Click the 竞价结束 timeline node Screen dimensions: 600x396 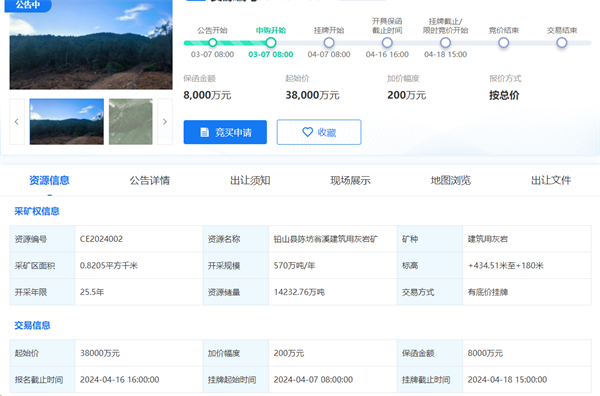point(504,42)
